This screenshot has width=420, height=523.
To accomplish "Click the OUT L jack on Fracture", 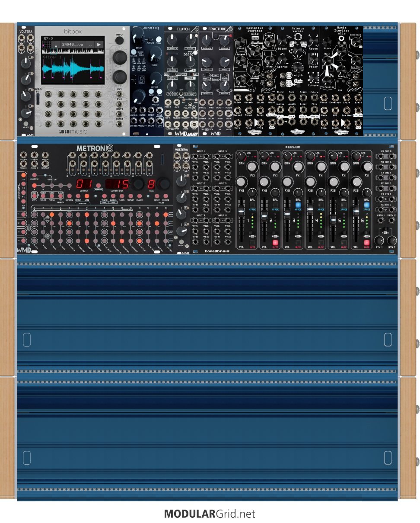I will (229, 124).
